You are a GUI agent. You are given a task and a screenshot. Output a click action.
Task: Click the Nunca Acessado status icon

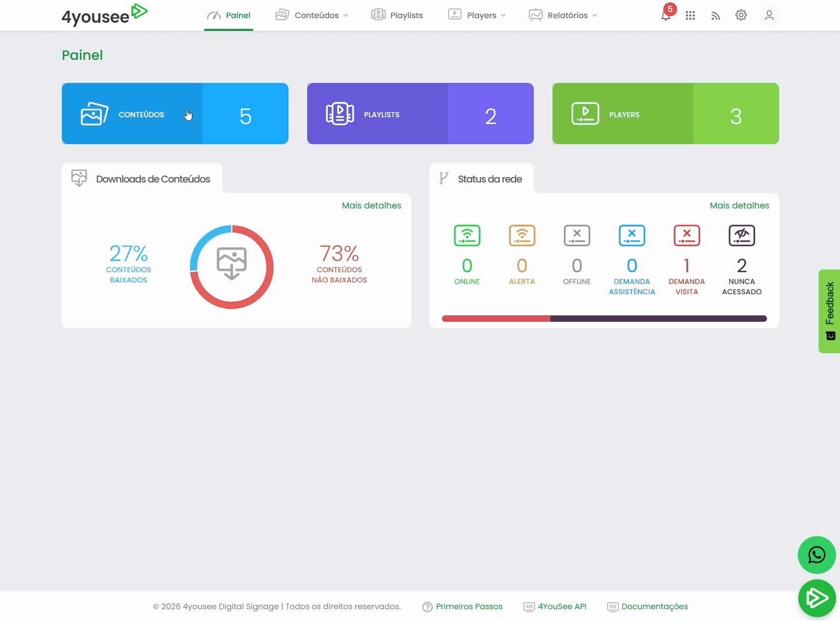(742, 235)
